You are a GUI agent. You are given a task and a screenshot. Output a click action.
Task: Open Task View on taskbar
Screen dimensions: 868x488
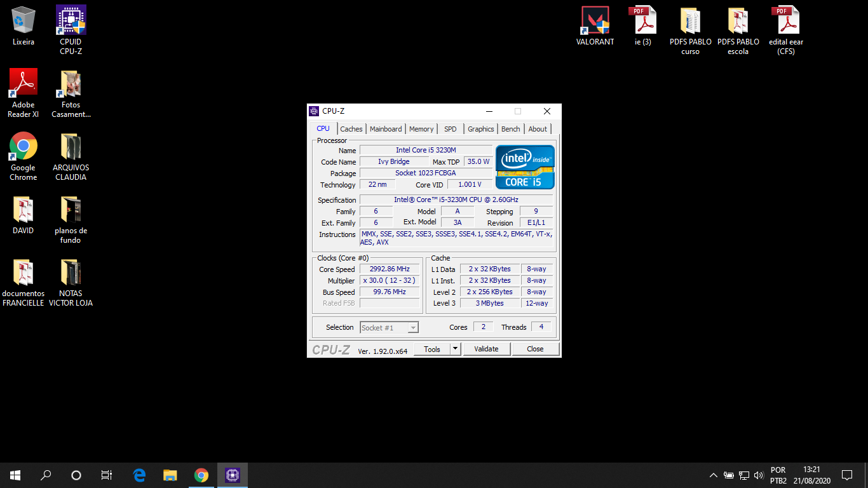pyautogui.click(x=107, y=475)
